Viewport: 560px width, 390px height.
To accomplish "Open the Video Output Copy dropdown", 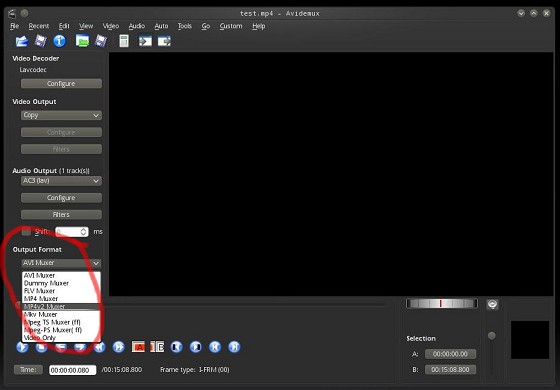I will pos(61,115).
